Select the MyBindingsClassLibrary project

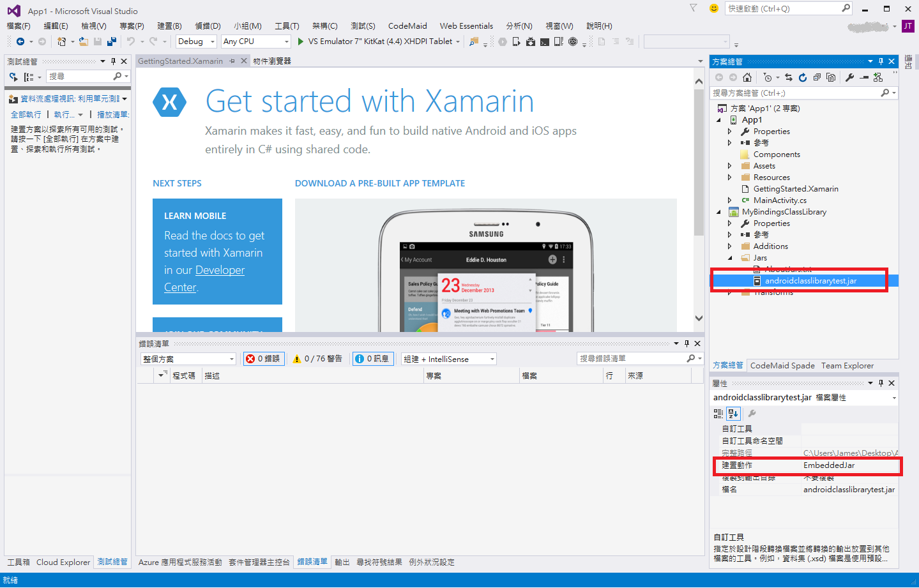(784, 212)
